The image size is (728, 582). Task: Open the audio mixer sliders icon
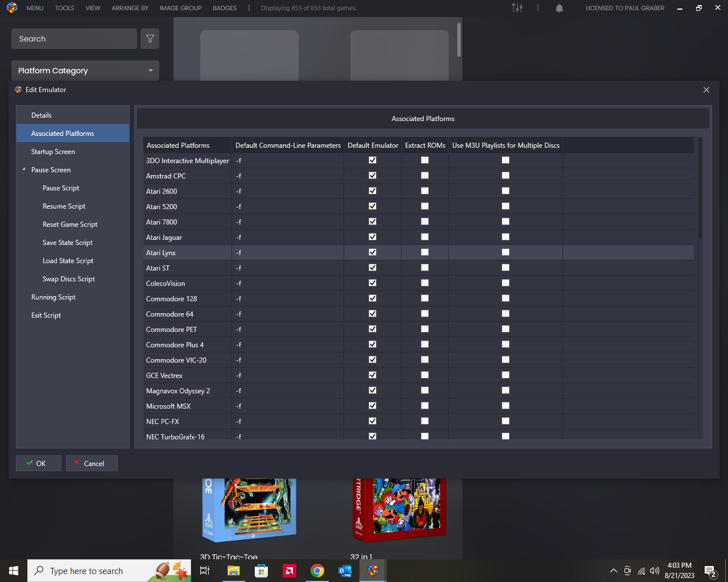(517, 8)
